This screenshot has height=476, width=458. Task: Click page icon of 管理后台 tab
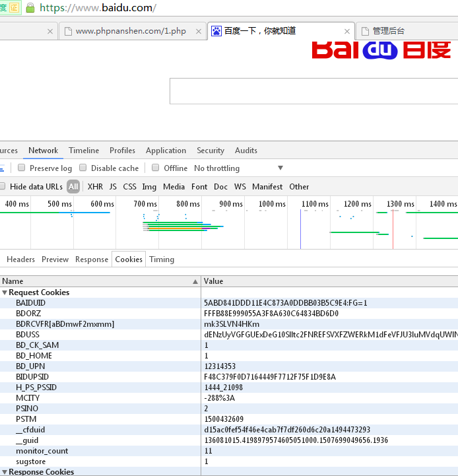tap(365, 31)
